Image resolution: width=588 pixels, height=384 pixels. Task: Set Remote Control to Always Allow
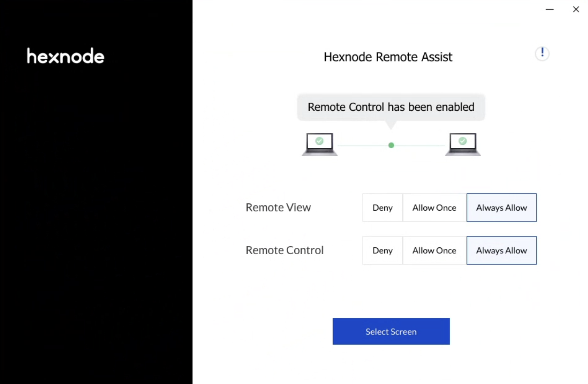[501, 250]
